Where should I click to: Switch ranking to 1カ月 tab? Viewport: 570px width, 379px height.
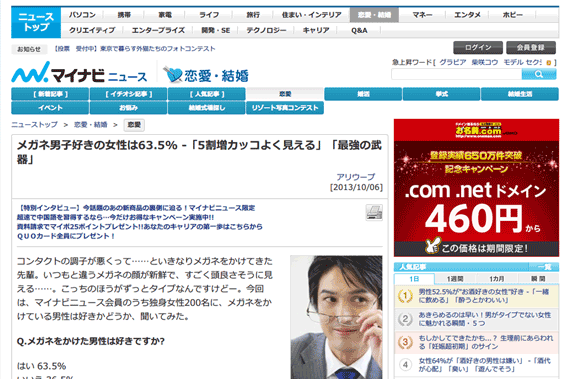pyautogui.click(x=497, y=279)
